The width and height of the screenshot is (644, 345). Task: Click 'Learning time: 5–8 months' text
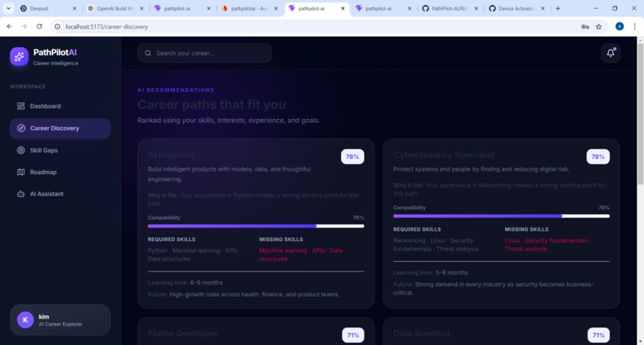click(x=431, y=272)
